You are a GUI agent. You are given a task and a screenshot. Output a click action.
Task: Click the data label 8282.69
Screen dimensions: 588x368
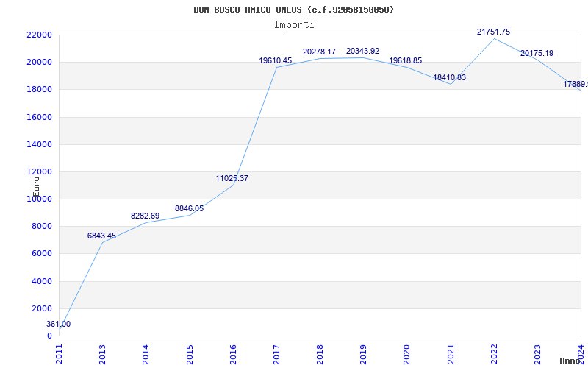pyautogui.click(x=145, y=216)
